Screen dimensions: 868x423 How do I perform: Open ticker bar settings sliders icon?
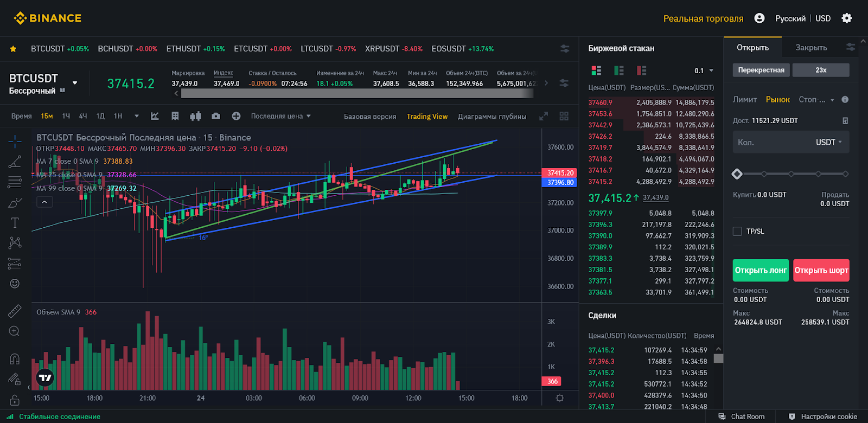click(x=565, y=49)
